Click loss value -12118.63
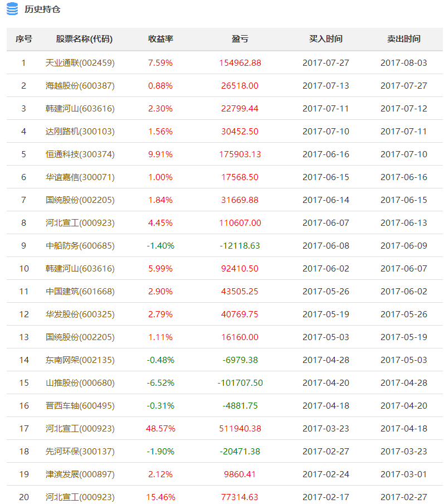Image resolution: width=444 pixels, height=504 pixels. pos(240,245)
